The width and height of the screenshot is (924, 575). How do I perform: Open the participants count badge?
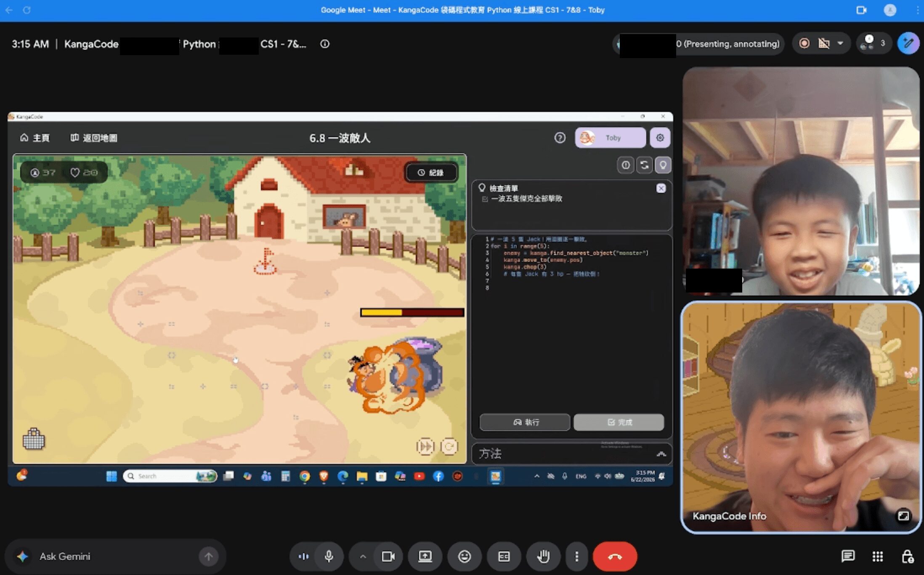[x=874, y=43]
